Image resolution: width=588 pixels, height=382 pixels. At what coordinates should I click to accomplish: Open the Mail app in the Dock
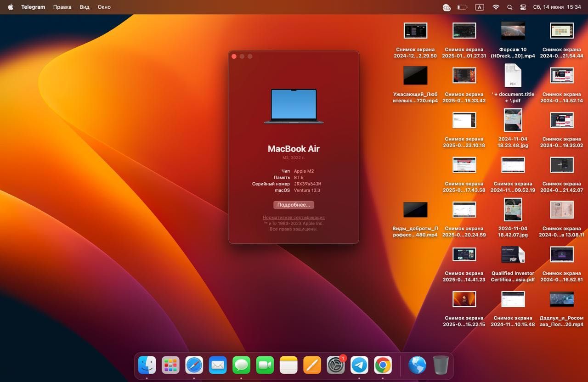tap(218, 365)
